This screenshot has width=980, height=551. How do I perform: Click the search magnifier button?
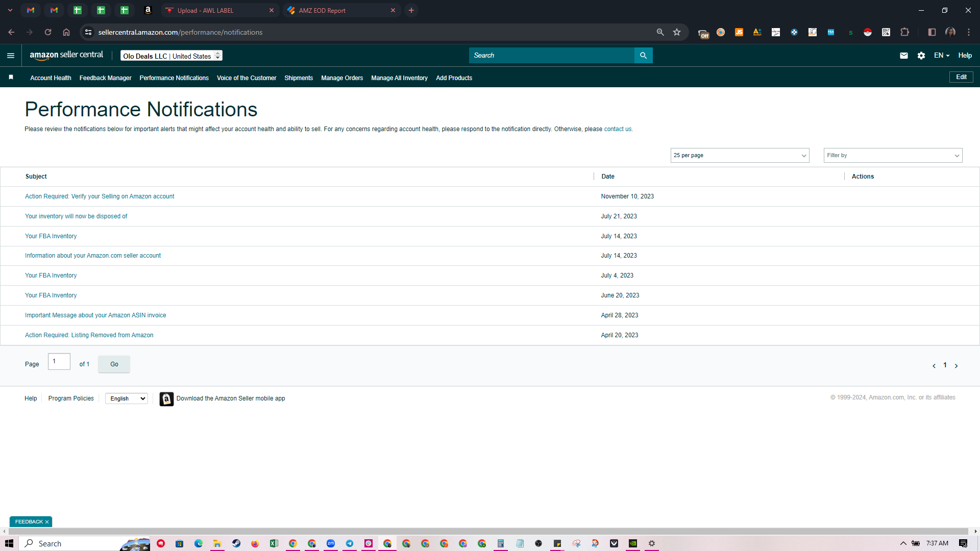tap(643, 56)
